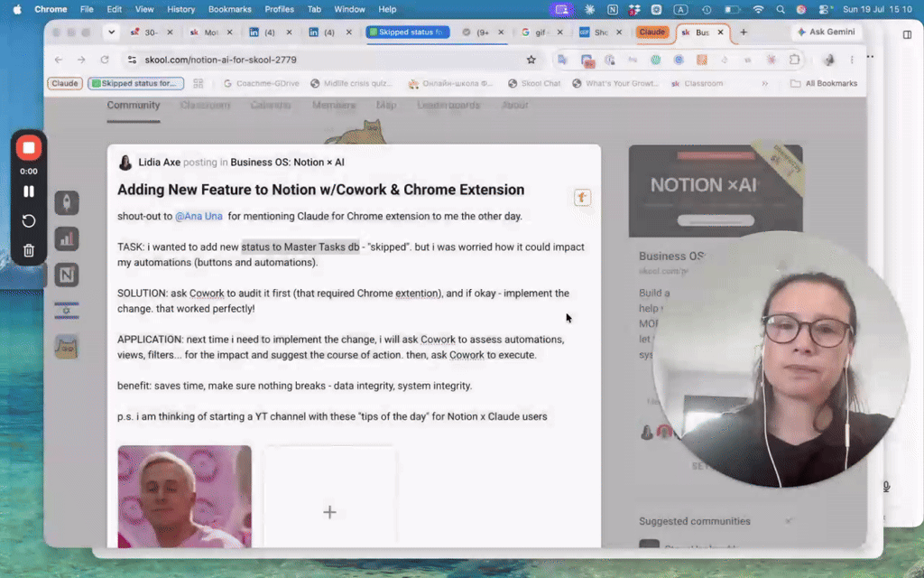Open Coachme-GDrive bookmark
This screenshot has width=924, height=578.
[x=261, y=83]
